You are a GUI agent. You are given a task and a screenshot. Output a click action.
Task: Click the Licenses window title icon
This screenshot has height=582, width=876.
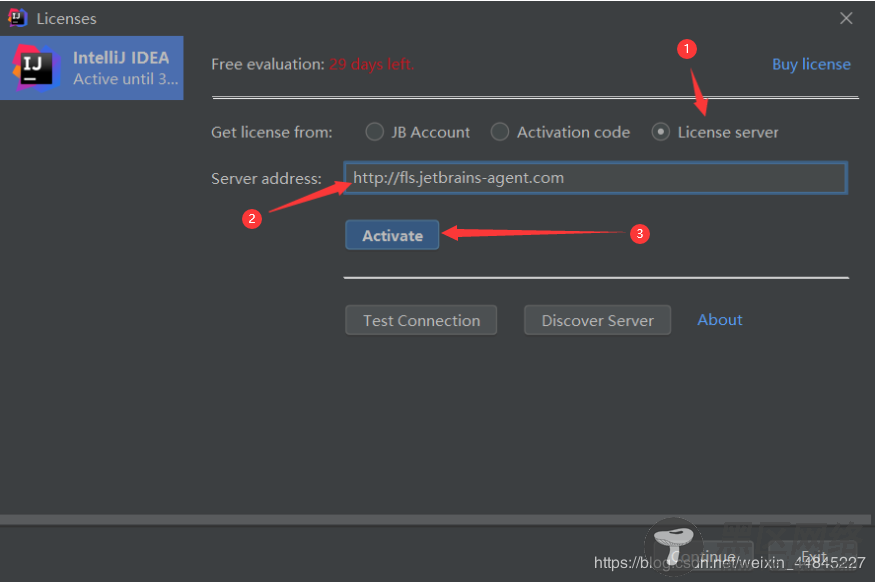click(x=18, y=18)
